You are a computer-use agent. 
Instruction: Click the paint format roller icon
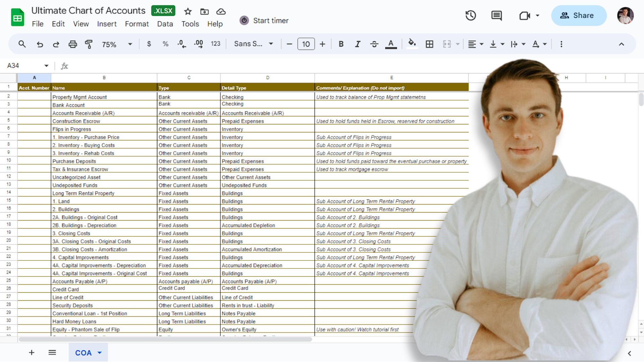coord(89,44)
